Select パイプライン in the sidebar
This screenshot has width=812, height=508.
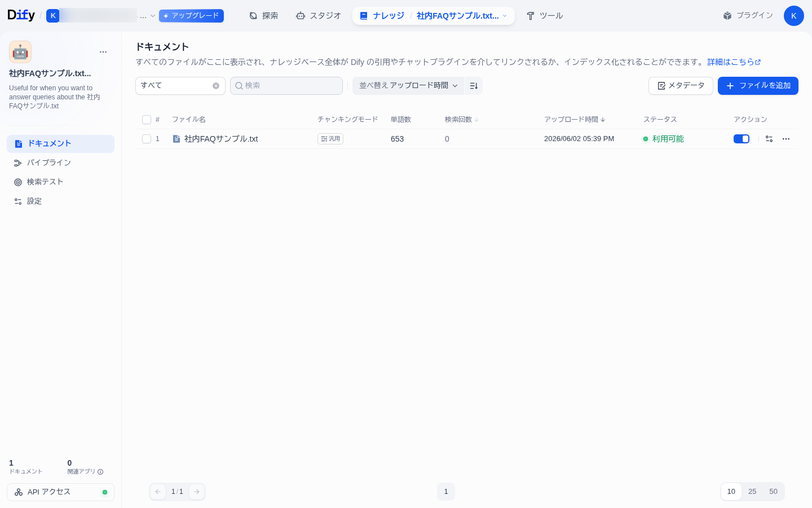[x=60, y=163]
